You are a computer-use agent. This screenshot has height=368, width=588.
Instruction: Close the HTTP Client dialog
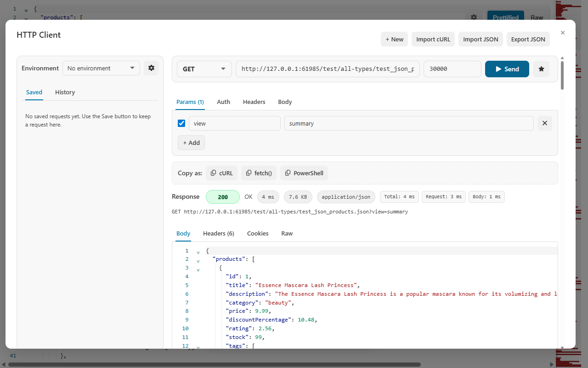pos(563,33)
